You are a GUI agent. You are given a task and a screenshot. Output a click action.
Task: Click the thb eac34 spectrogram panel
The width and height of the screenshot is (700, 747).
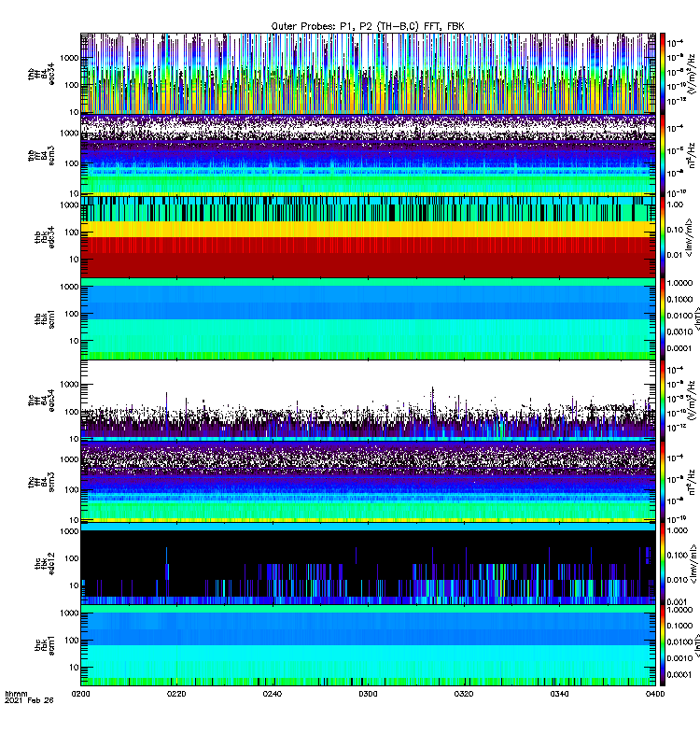tap(368, 74)
